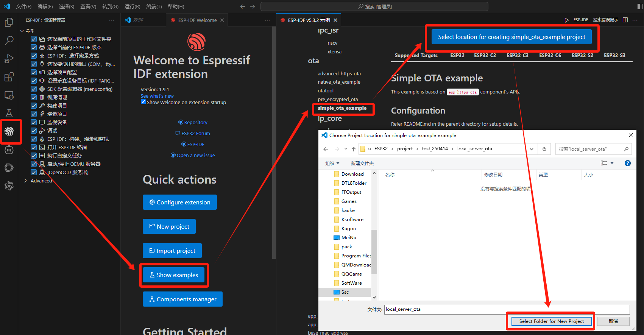This screenshot has height=335, width=644.
Task: Click the 取消 button in the dialog
Action: pos(613,321)
